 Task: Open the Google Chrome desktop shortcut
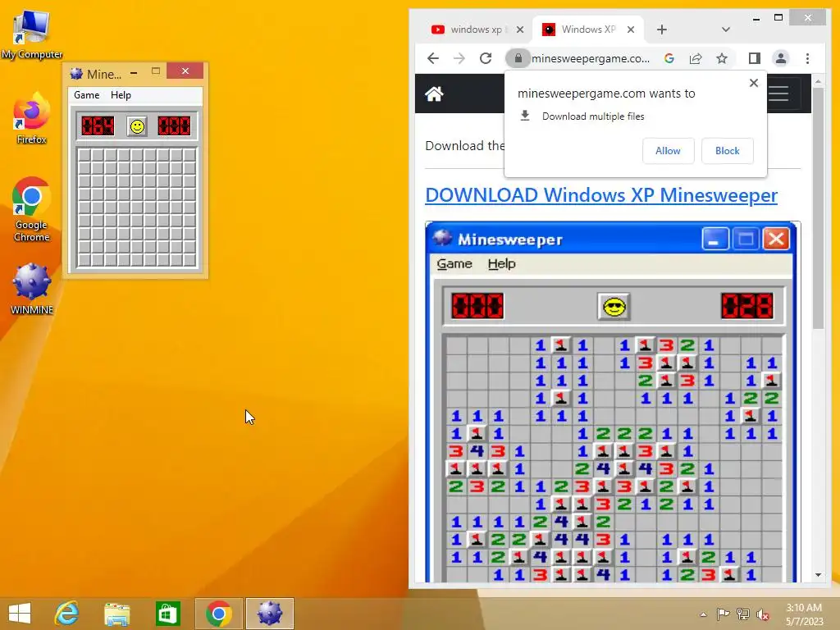click(x=32, y=210)
